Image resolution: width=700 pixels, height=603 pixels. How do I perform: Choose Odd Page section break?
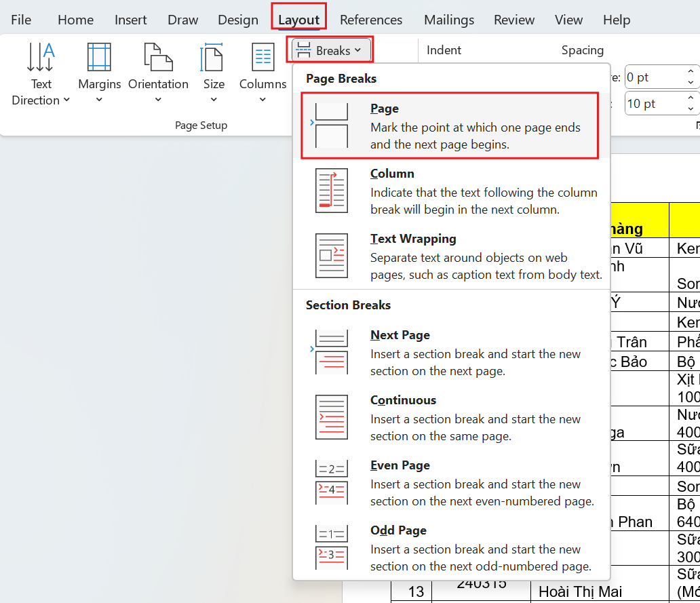[x=451, y=547]
